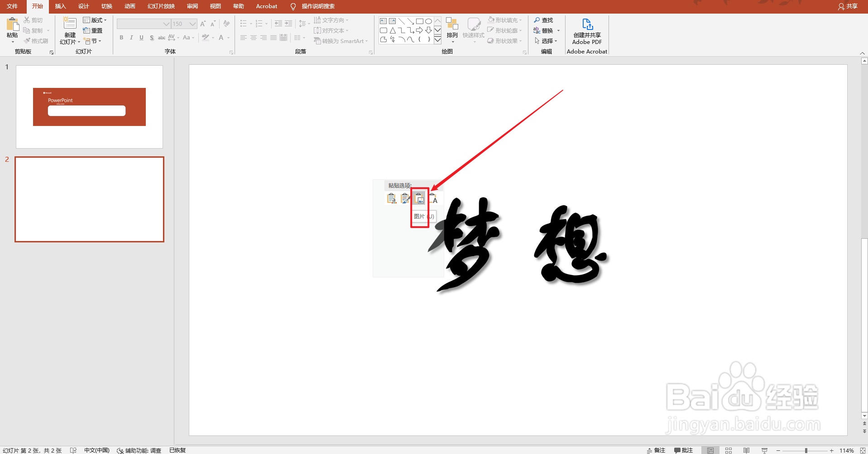868x454 pixels.
Task: Select slide 1 thumbnail
Action: pos(89,107)
